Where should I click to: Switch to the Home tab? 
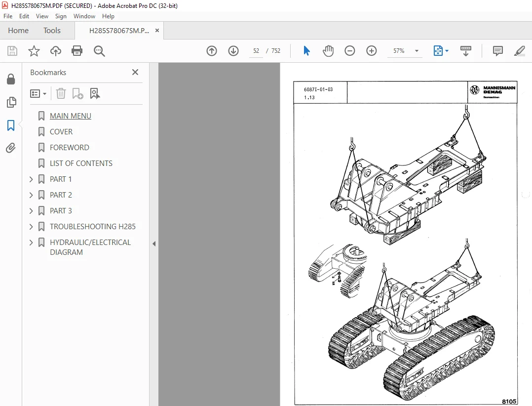click(x=18, y=31)
